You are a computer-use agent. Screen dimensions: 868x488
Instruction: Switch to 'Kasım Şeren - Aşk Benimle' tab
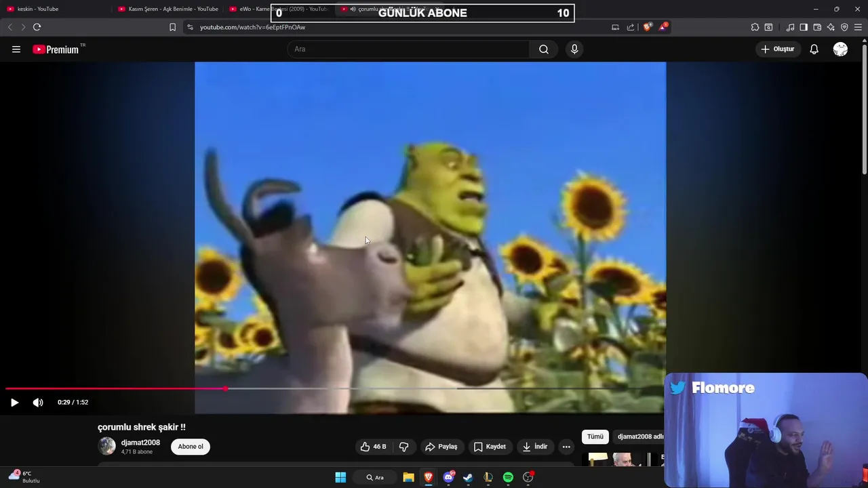[x=168, y=9]
